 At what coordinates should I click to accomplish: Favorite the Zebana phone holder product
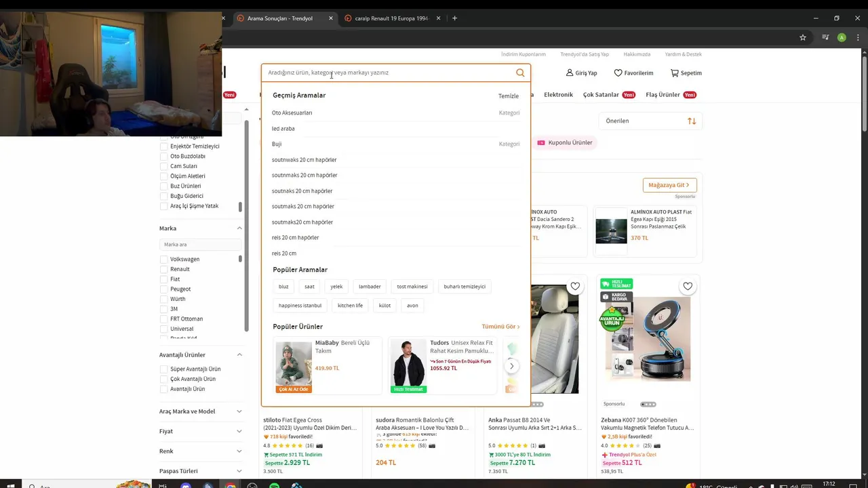(688, 286)
